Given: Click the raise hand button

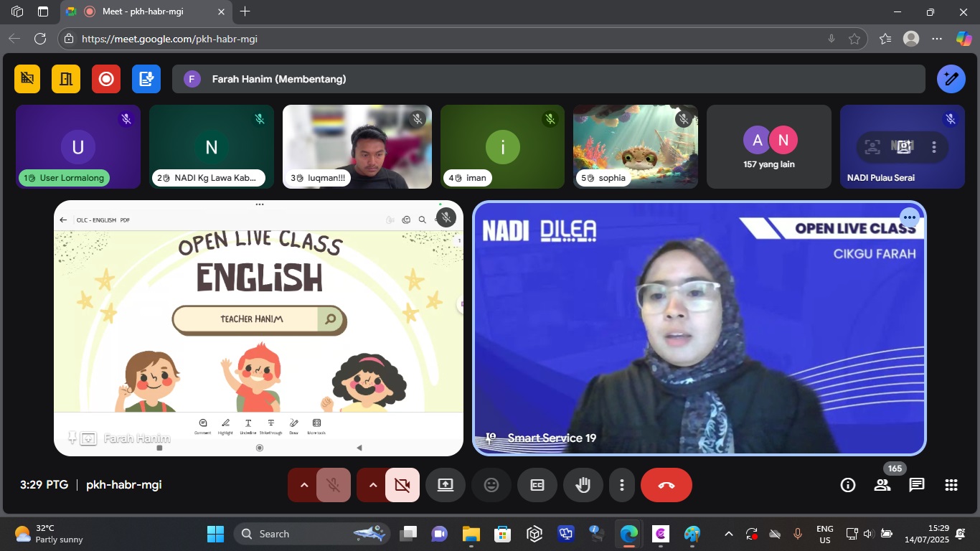Looking at the screenshot, I should (583, 485).
